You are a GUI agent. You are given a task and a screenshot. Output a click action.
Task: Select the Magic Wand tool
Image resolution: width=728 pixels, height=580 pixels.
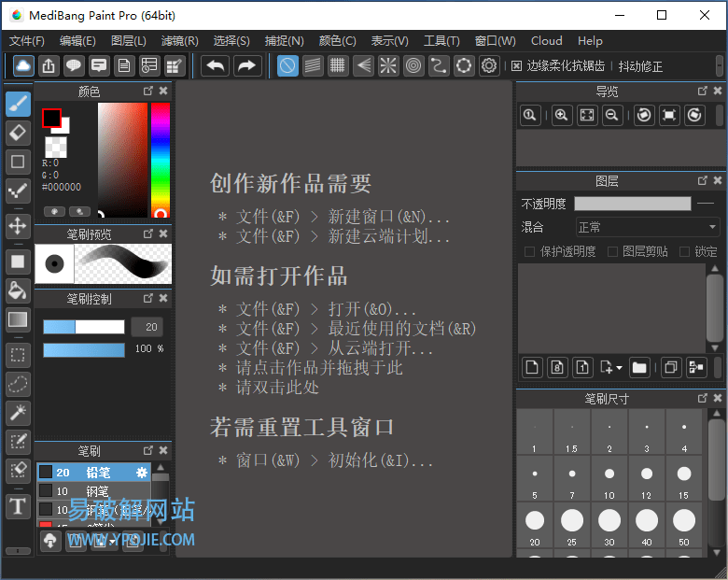[x=18, y=413]
